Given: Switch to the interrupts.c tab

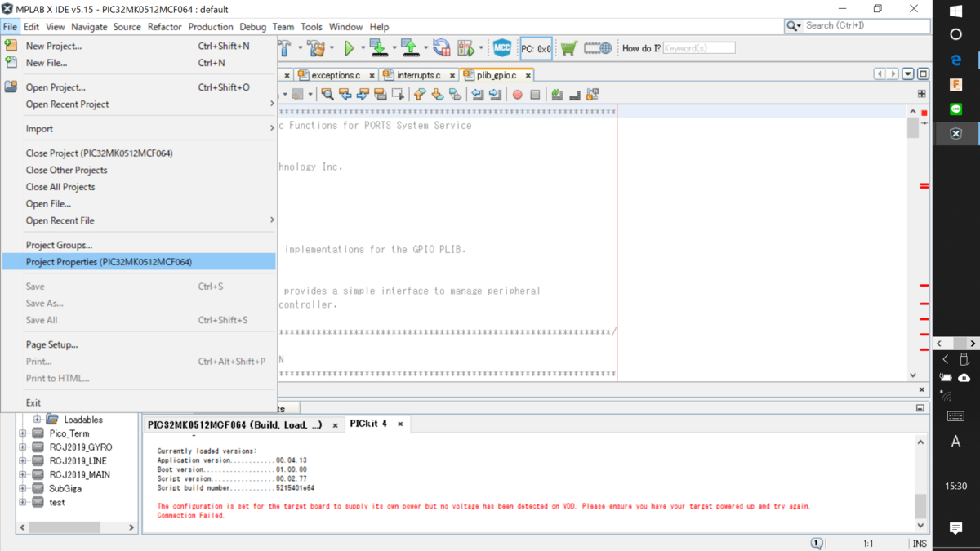Looking at the screenshot, I should [x=418, y=75].
